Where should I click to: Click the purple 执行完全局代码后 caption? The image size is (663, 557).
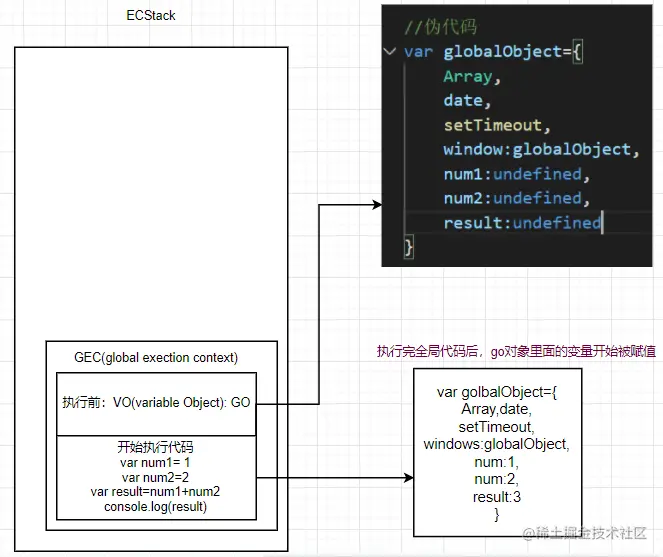pyautogui.click(x=515, y=352)
